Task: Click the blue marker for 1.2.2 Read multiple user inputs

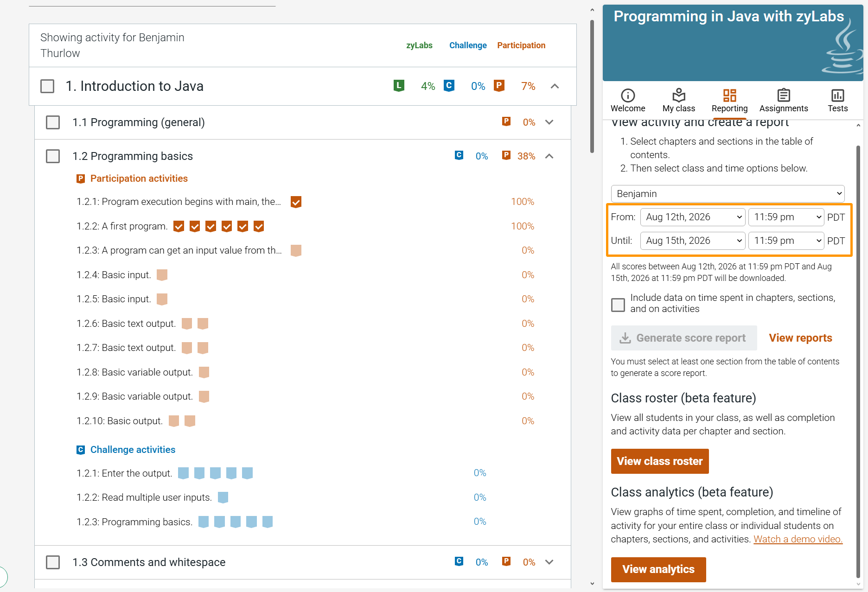Action: tap(223, 497)
